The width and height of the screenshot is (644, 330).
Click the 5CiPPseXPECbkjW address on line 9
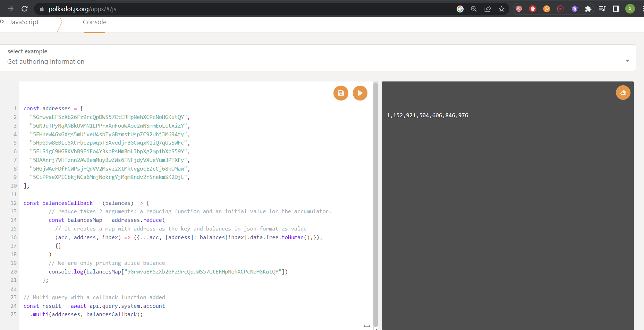(108, 177)
